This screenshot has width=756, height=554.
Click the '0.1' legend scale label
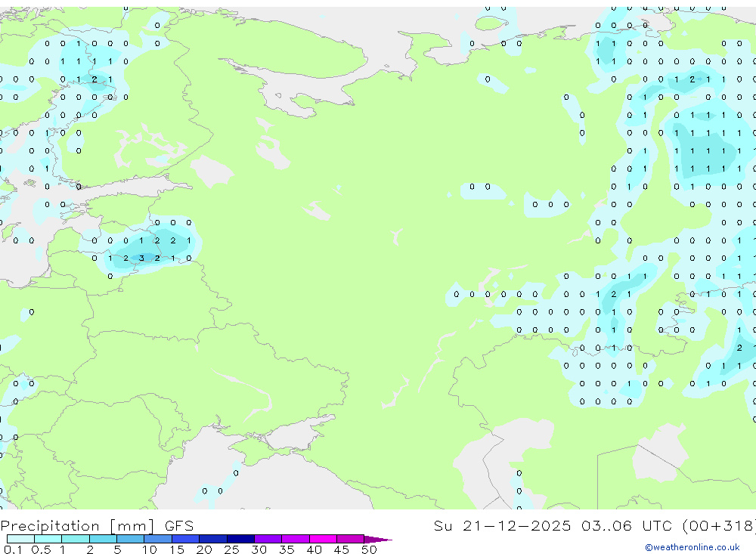13,549
